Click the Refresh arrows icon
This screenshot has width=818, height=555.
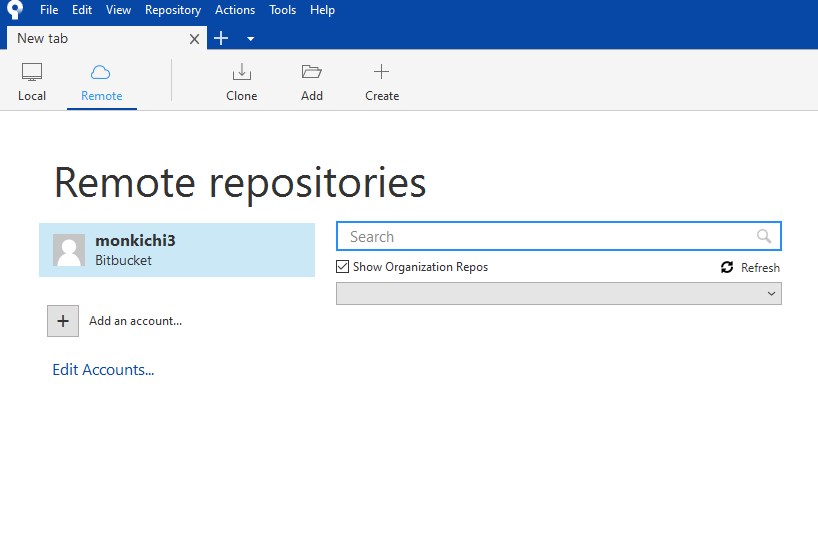(727, 268)
